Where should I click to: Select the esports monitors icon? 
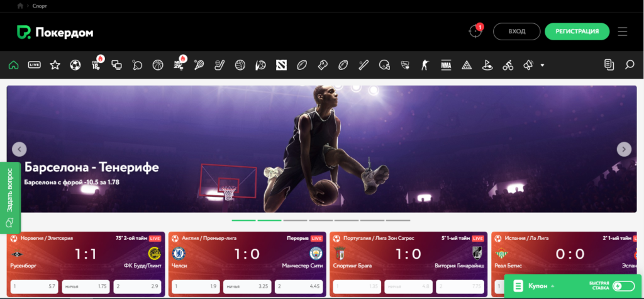(x=116, y=65)
